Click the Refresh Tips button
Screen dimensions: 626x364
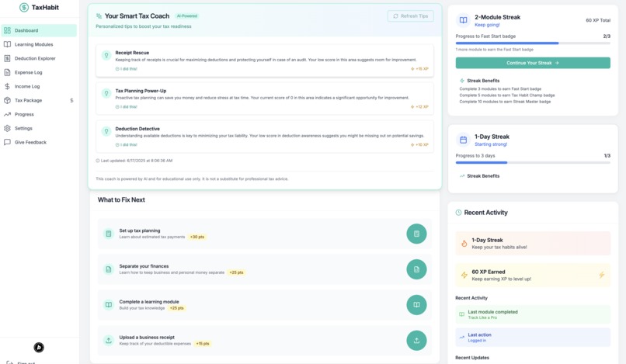pyautogui.click(x=410, y=16)
